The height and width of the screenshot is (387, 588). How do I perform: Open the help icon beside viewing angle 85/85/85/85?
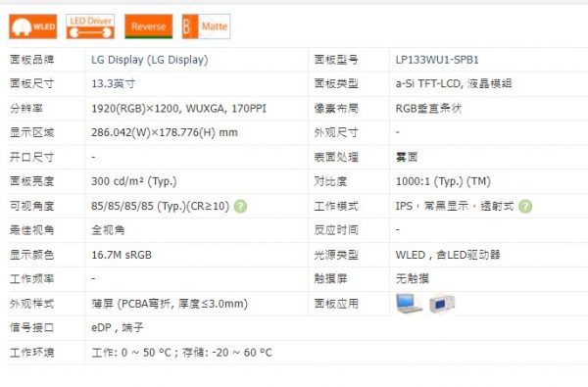tap(240, 207)
